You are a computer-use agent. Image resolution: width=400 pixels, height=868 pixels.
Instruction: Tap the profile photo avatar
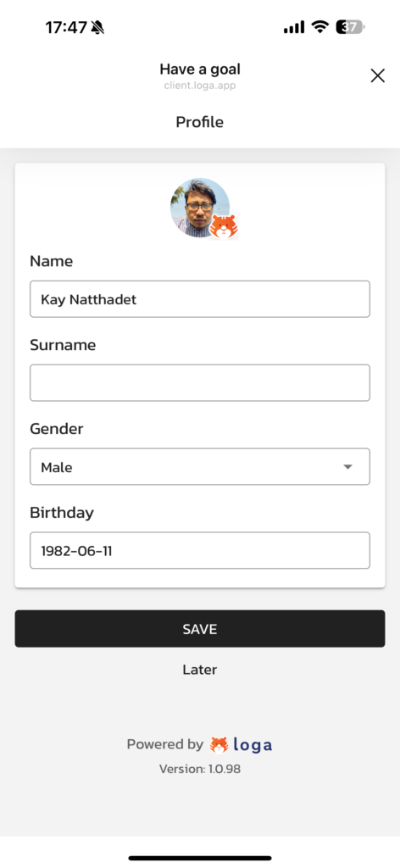pyautogui.click(x=200, y=209)
